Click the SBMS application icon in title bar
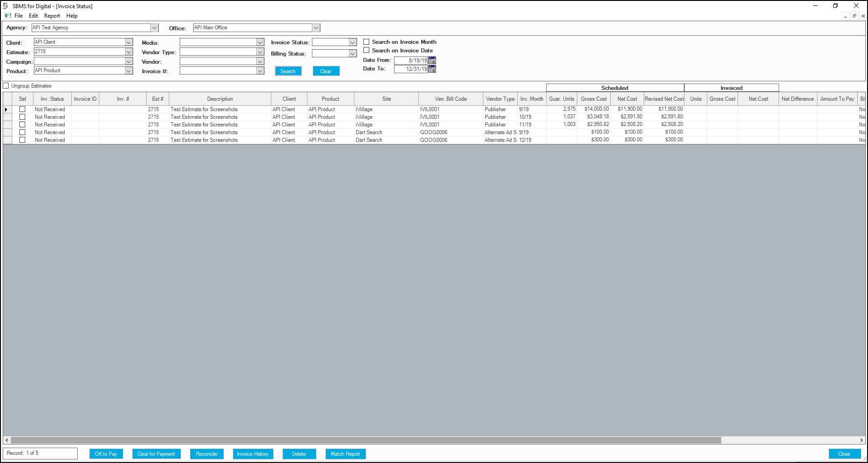The image size is (868, 463). [5, 6]
